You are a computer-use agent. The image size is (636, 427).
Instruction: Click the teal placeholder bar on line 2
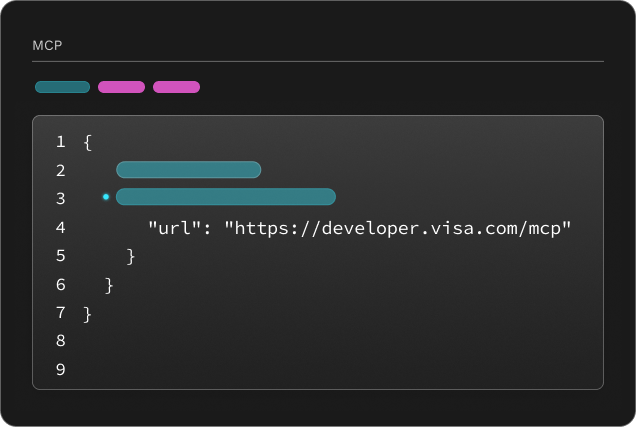pyautogui.click(x=189, y=170)
